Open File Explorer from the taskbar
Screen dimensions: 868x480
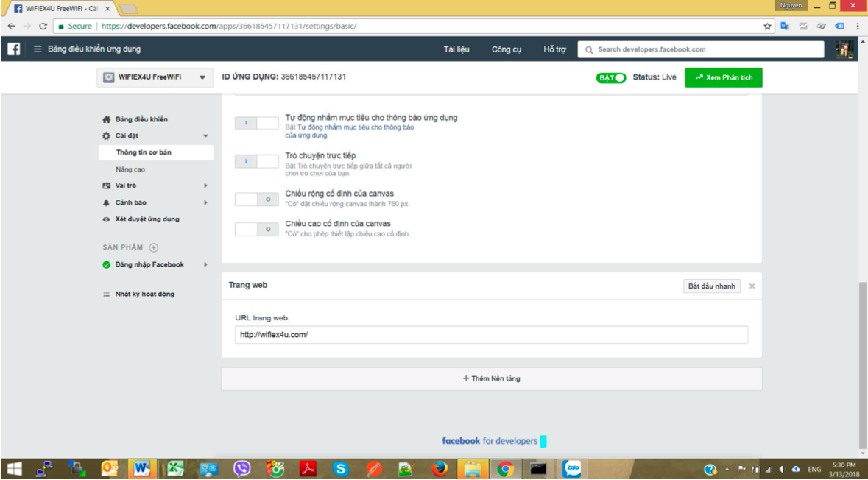[473, 470]
